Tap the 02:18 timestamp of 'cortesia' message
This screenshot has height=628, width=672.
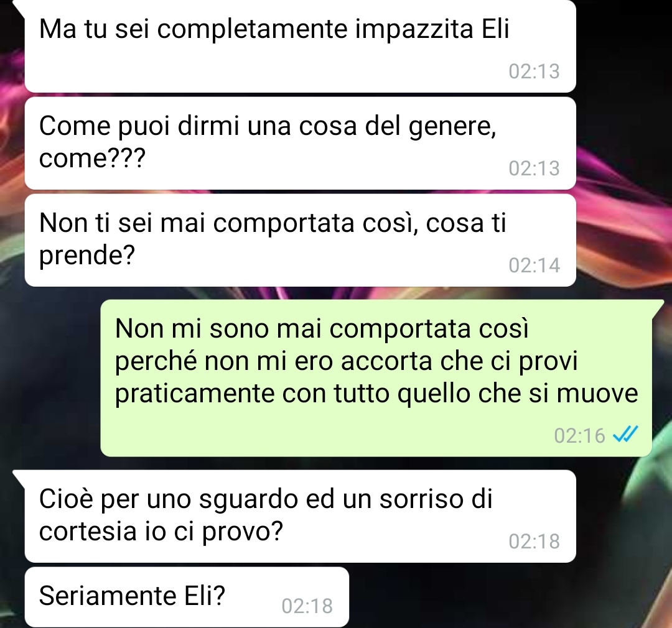[x=534, y=541]
